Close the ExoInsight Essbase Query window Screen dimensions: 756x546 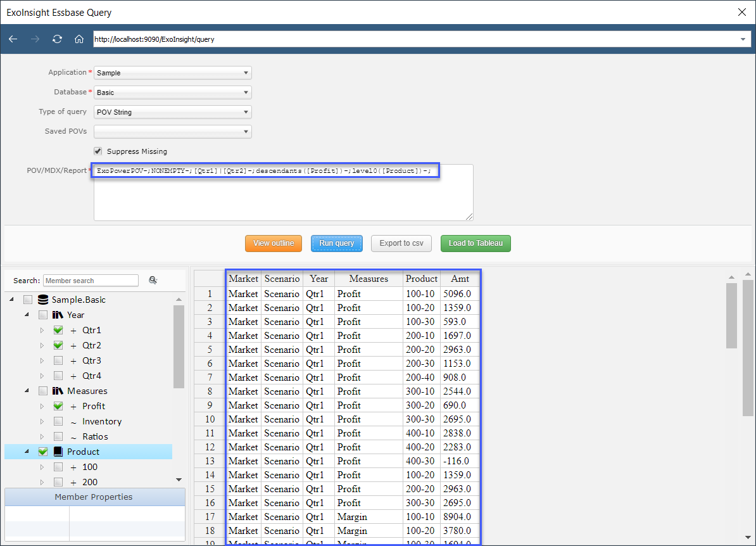pos(742,12)
